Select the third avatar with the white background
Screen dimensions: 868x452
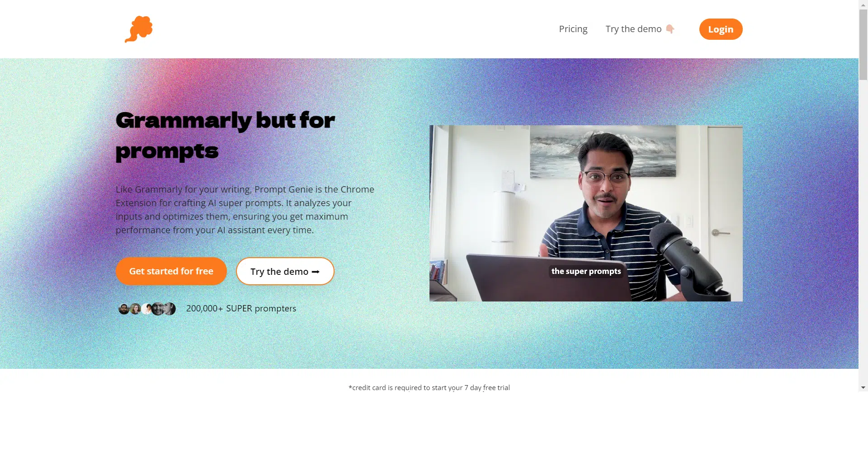146,309
